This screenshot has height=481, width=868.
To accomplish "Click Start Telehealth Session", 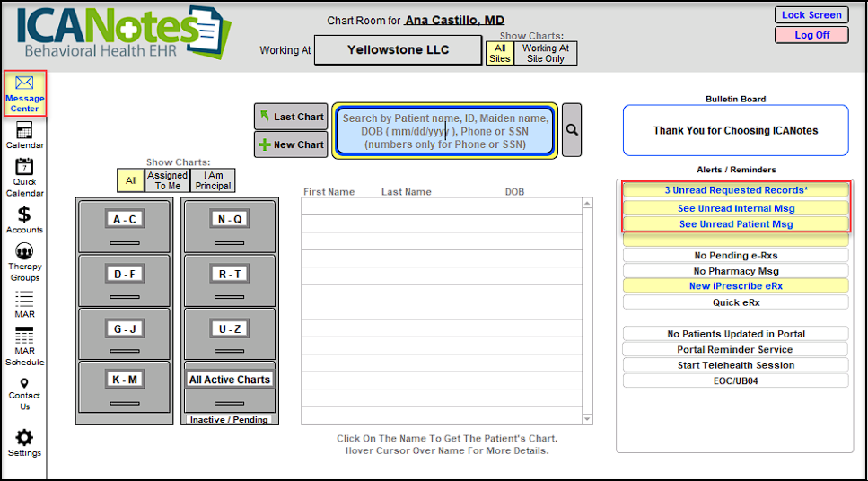I will [736, 365].
